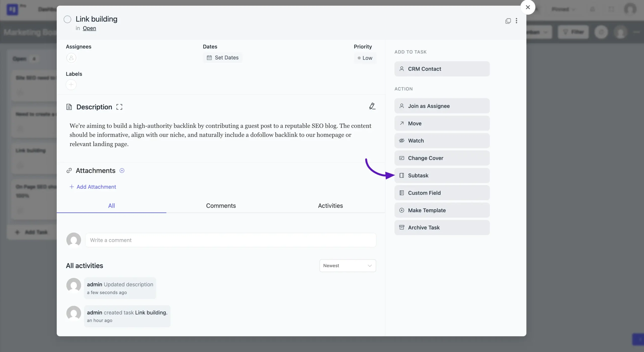The width and height of the screenshot is (644, 352).
Task: Open the Newest sort dropdown
Action: 348,266
